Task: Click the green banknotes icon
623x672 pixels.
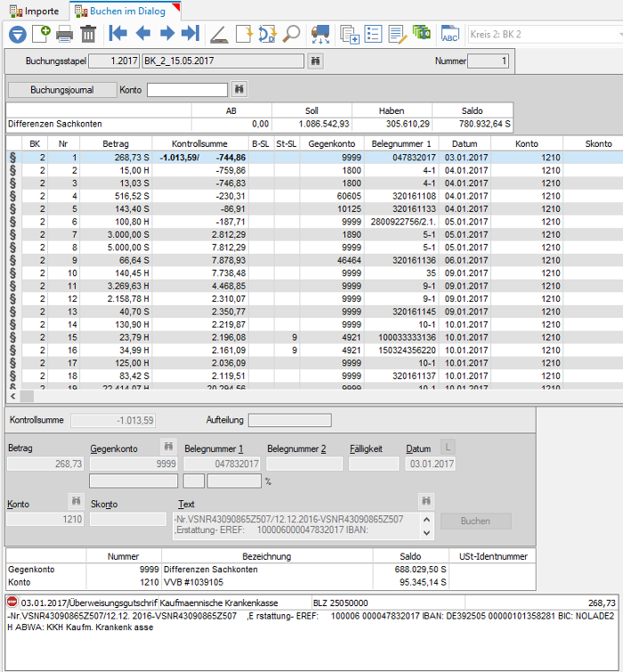Action: [421, 33]
